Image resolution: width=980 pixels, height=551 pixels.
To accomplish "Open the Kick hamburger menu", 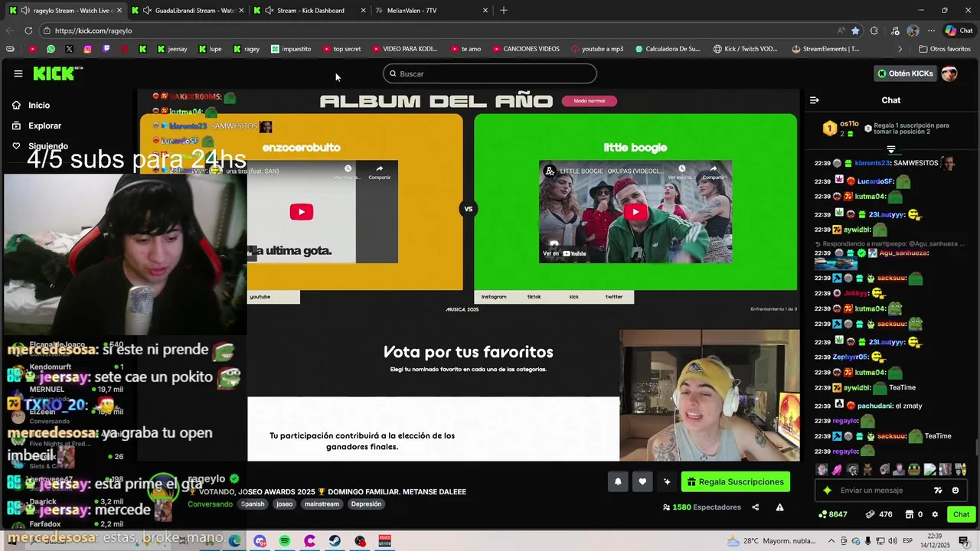I will point(18,73).
